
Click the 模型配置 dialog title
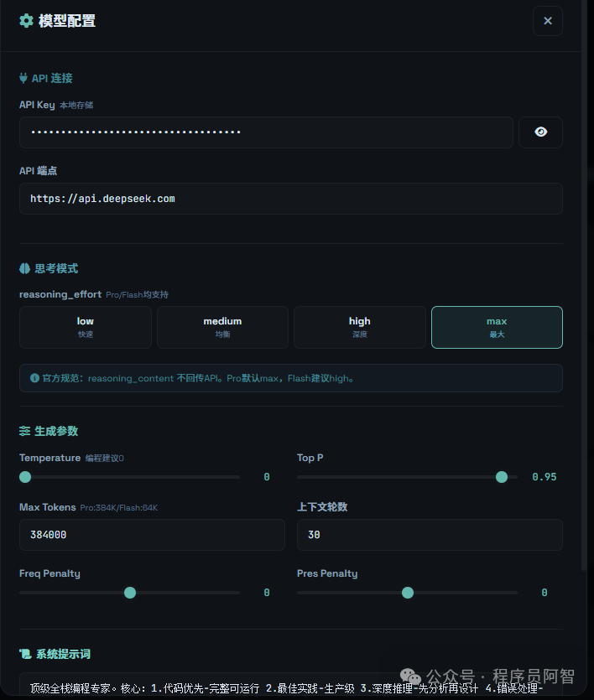66,21
